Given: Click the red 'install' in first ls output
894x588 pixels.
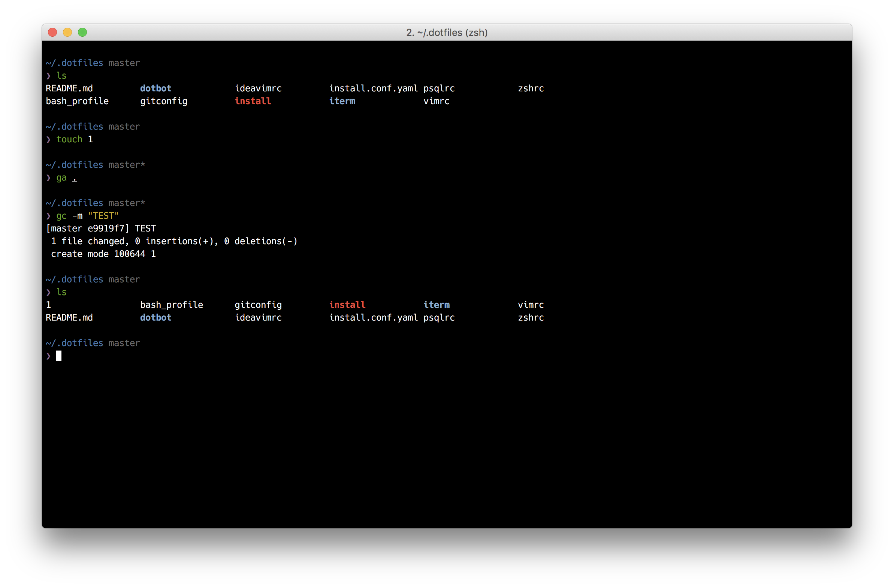Looking at the screenshot, I should (x=253, y=101).
